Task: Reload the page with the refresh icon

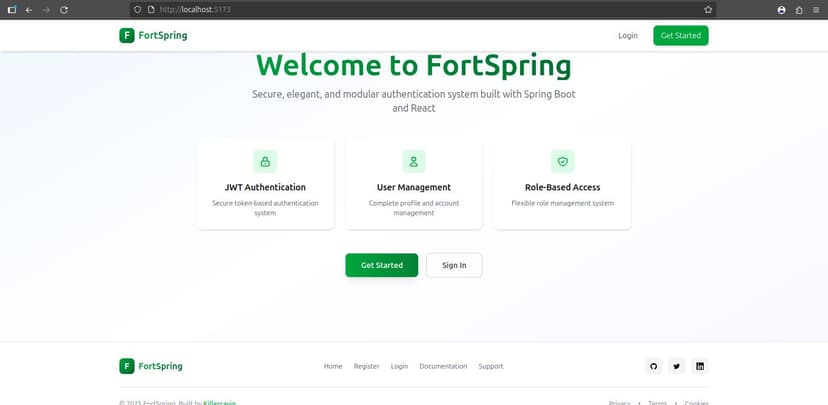Action: click(x=64, y=10)
